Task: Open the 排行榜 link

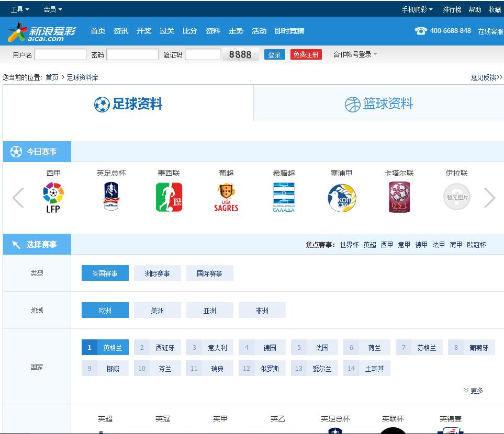Action: click(x=452, y=9)
